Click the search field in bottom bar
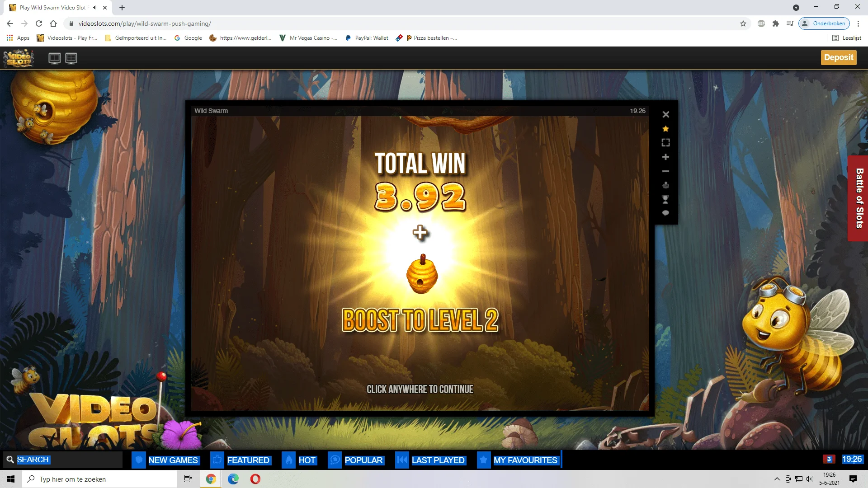Image resolution: width=868 pixels, height=488 pixels. [63, 460]
